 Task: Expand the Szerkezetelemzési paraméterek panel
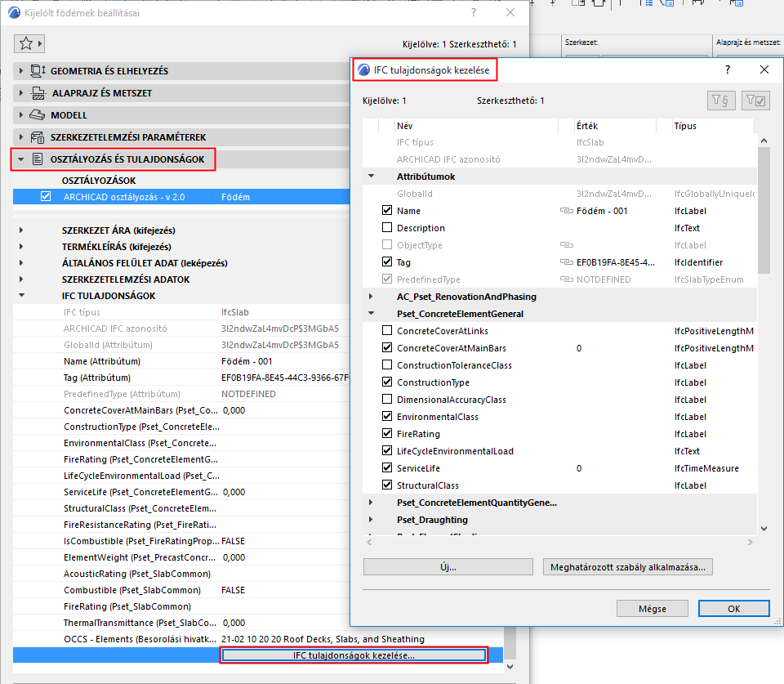(x=21, y=137)
